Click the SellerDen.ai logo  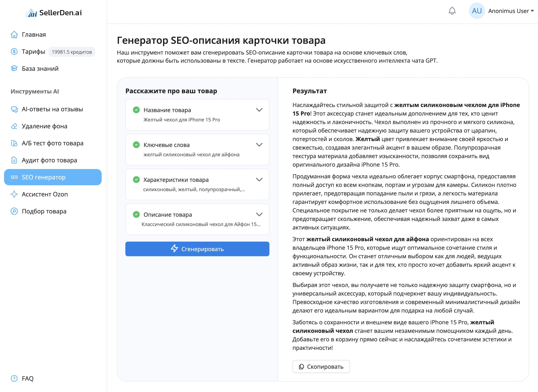coord(53,13)
